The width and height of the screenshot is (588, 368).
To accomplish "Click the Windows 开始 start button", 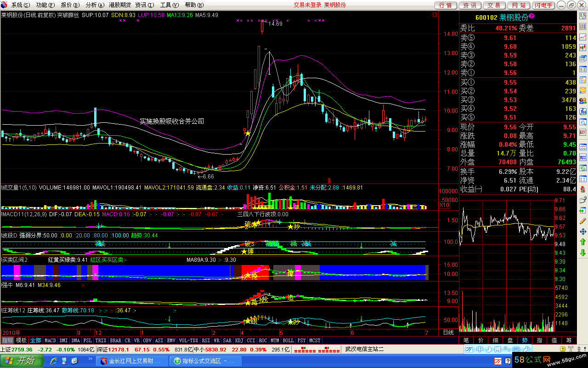I will 22,361.
